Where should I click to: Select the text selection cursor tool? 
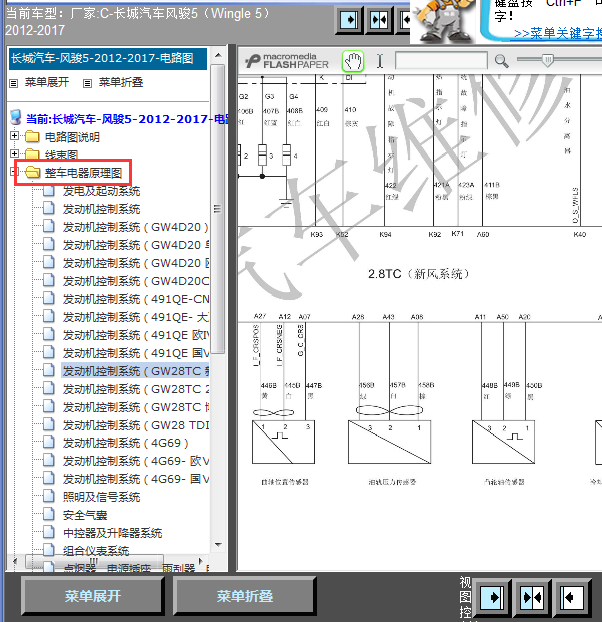380,61
